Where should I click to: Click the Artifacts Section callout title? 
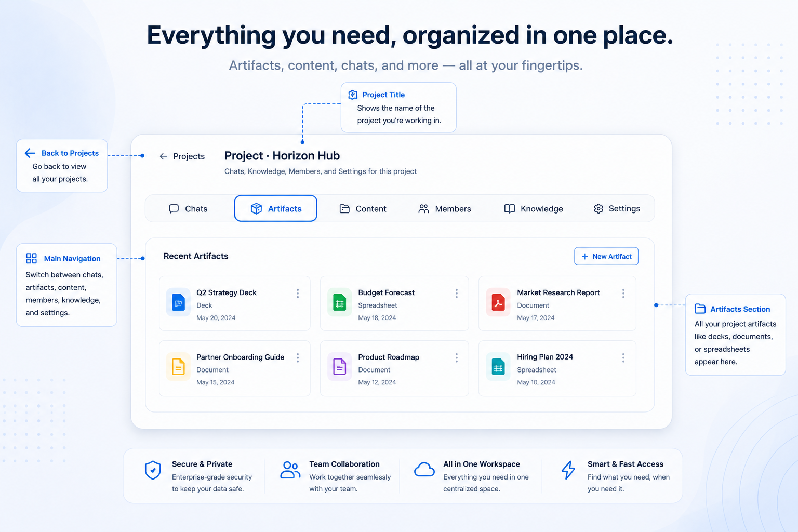740,309
